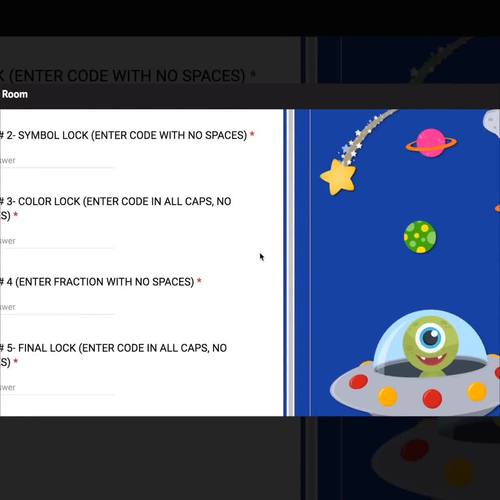Screen dimensions: 500x500
Task: Click the one-eyed green alien
Action: point(430,345)
